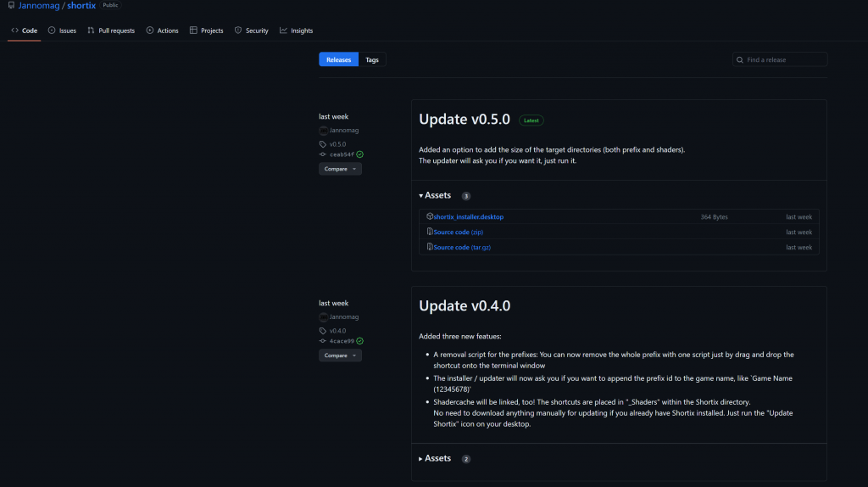The image size is (868, 487).
Task: Click the Public visibility badge
Action: 110,5
